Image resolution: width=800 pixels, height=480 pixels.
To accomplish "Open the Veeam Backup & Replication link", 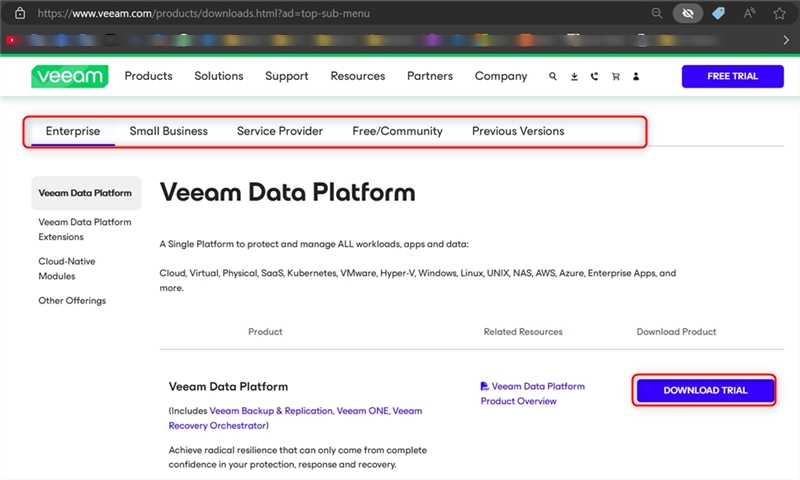I will pos(270,410).
